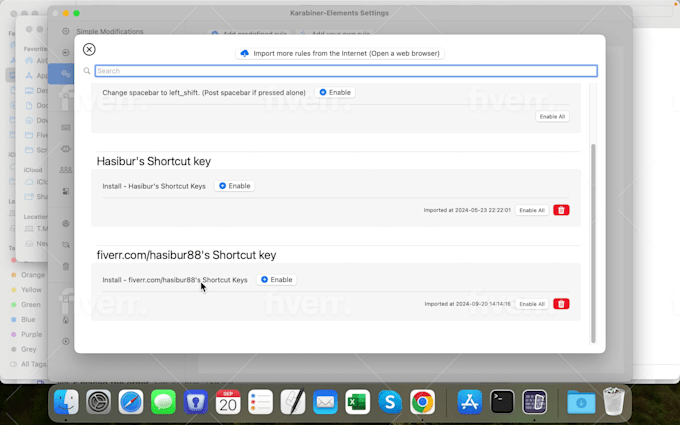
Task: Click the Karabiner-Elements Settings window title
Action: (x=339, y=13)
